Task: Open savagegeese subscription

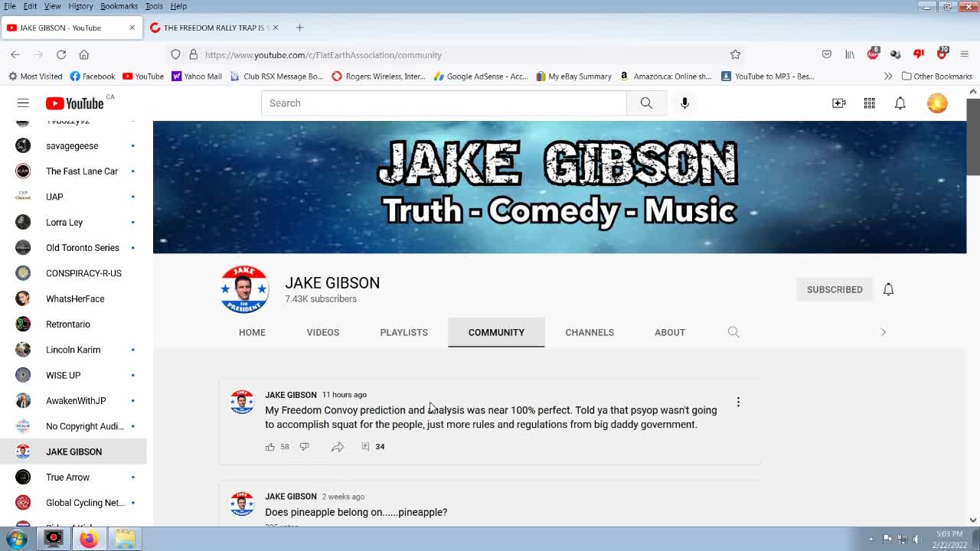Action: click(x=73, y=146)
